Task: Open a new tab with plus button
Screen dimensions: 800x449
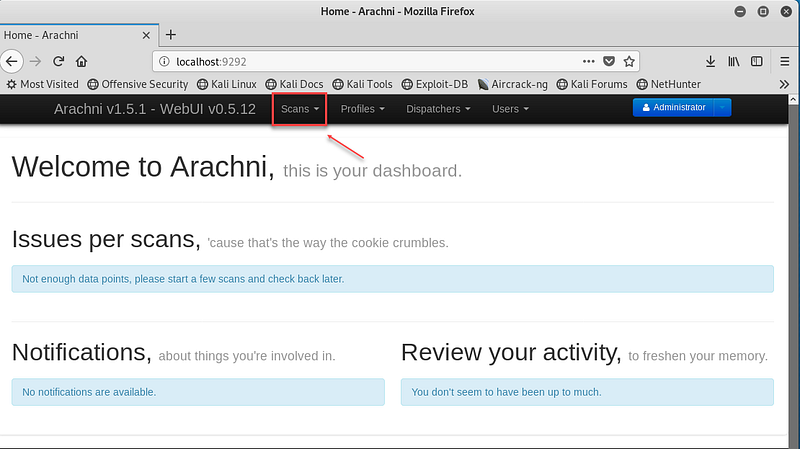Action: (x=171, y=35)
